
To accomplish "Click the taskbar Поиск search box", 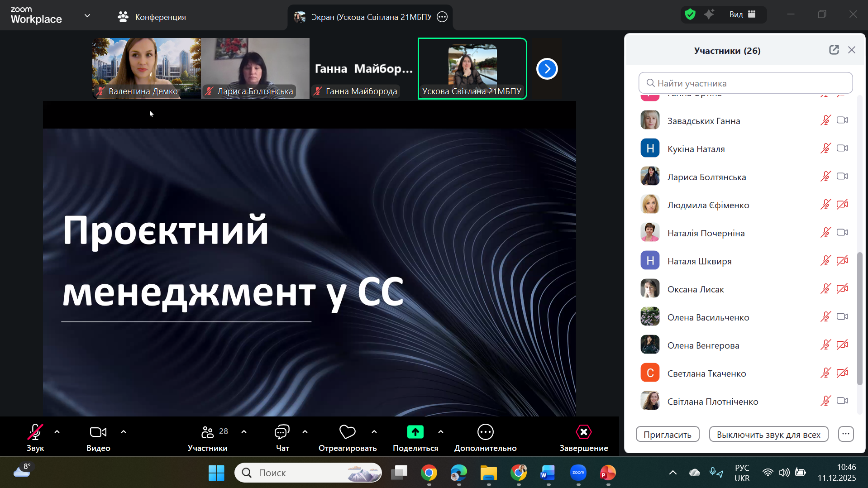I will click(308, 473).
